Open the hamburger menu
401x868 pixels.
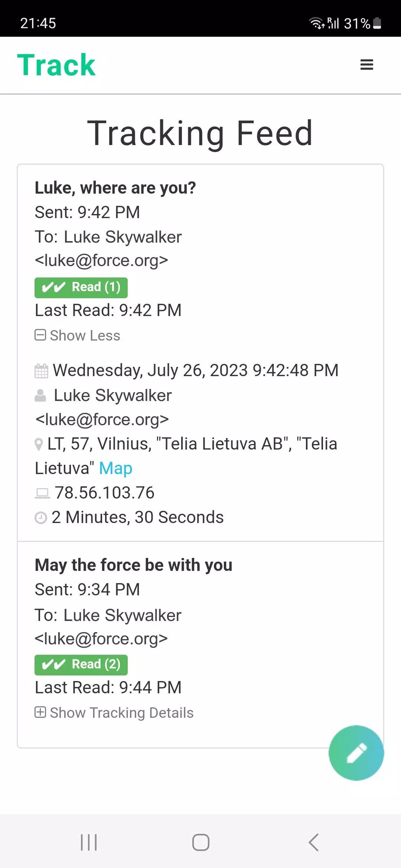(366, 65)
